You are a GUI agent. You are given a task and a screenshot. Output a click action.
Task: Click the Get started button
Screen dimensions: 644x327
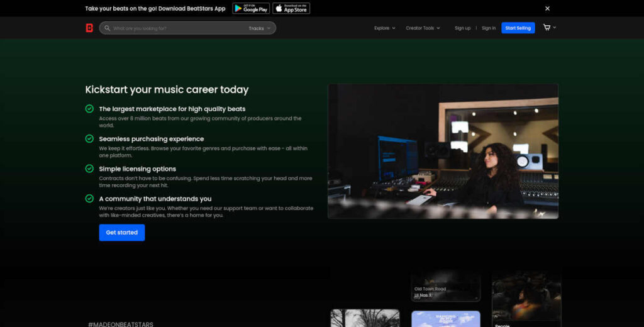click(122, 233)
